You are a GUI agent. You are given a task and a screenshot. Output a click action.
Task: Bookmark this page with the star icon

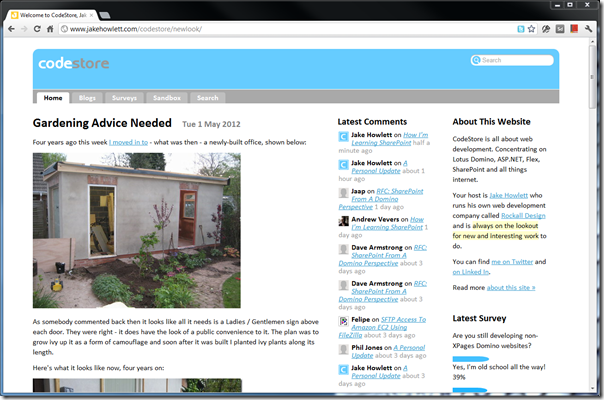[532, 29]
